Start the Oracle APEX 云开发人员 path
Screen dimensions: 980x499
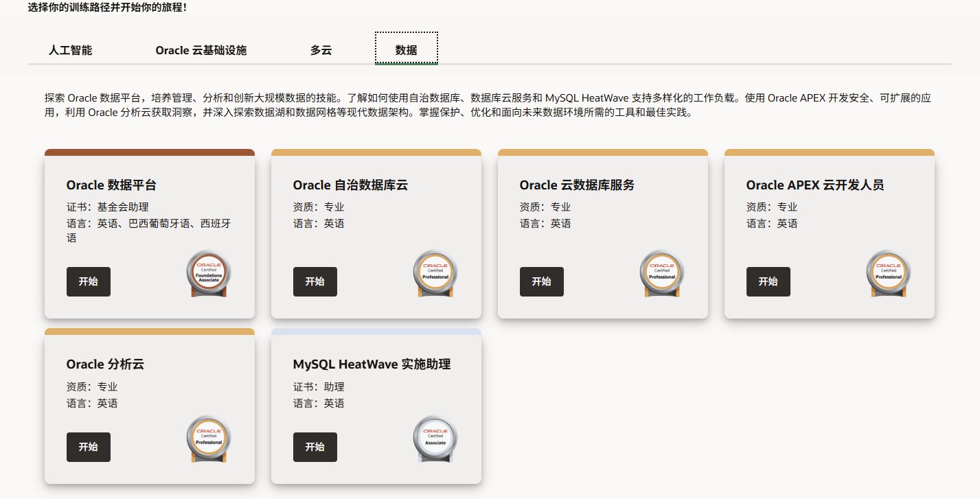tap(768, 281)
